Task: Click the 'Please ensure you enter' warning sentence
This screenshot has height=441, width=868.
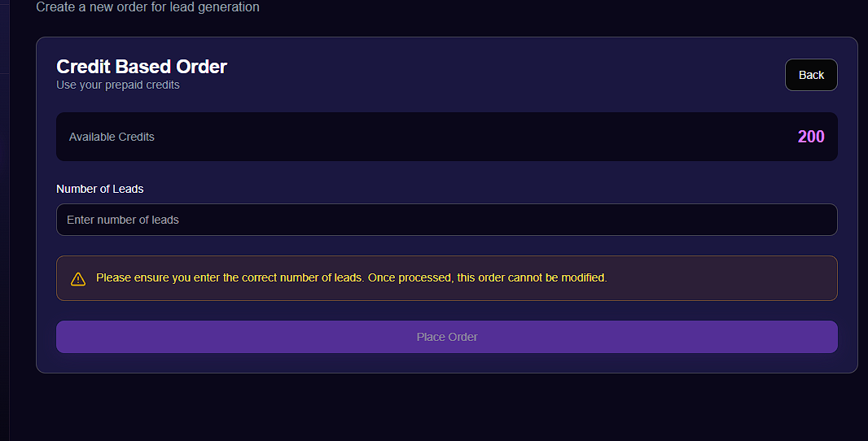Action: pos(230,277)
